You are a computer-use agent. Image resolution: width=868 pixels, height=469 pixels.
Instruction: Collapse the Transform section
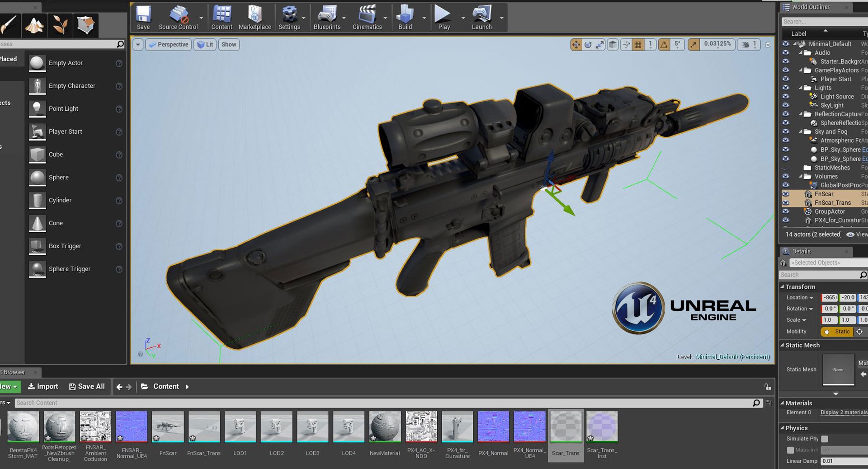782,287
